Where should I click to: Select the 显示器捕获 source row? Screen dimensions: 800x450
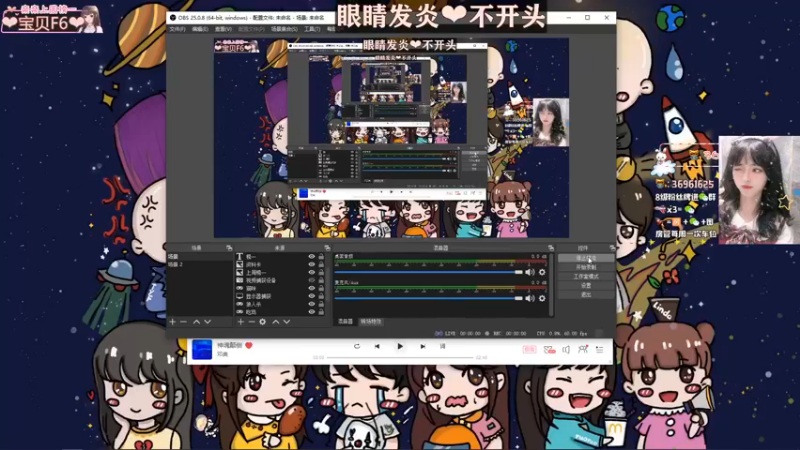(280, 296)
